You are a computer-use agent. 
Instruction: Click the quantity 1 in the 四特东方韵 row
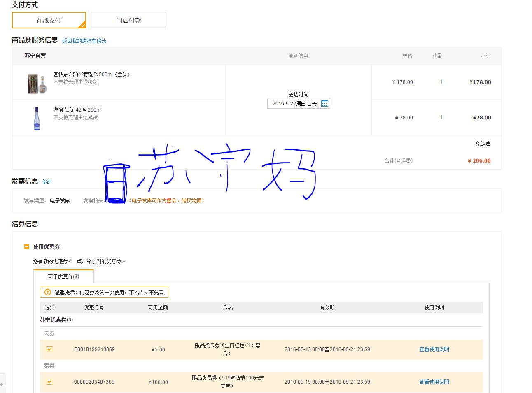(x=441, y=82)
